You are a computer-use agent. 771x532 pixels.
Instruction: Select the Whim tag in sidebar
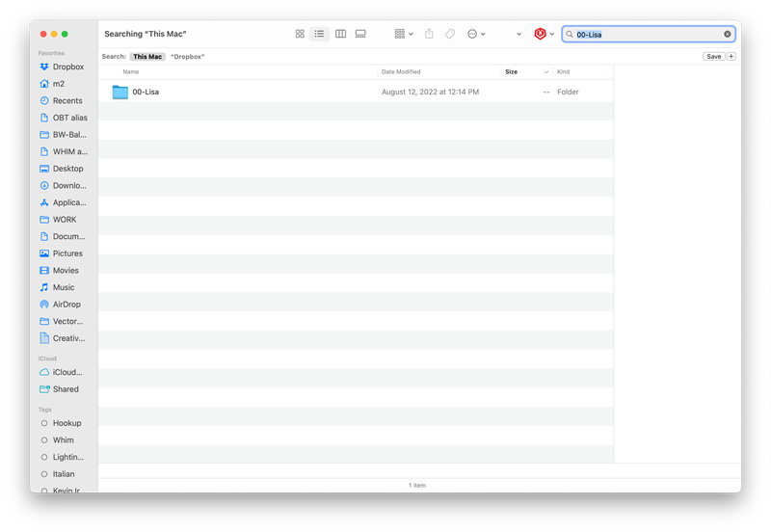[x=63, y=440]
